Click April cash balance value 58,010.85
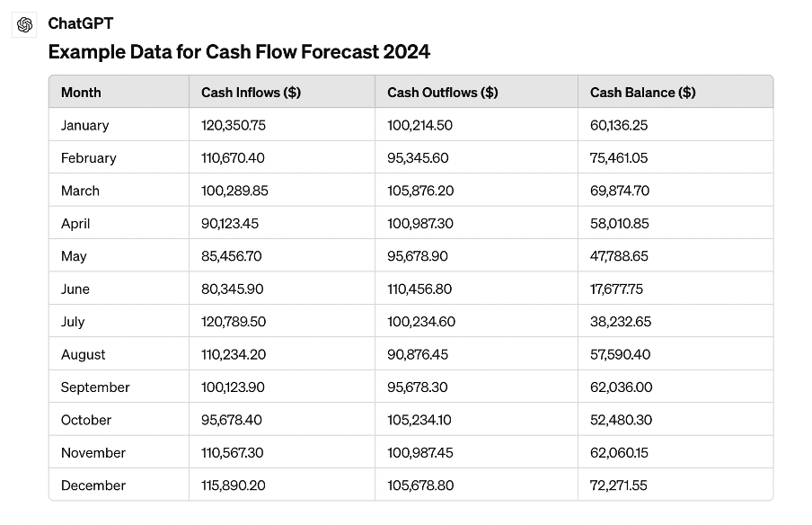 [x=620, y=224]
